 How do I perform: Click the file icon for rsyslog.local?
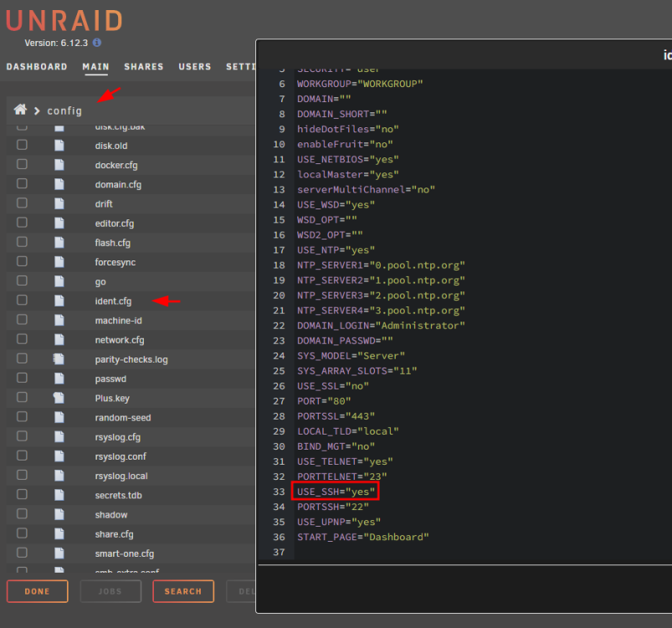(59, 476)
